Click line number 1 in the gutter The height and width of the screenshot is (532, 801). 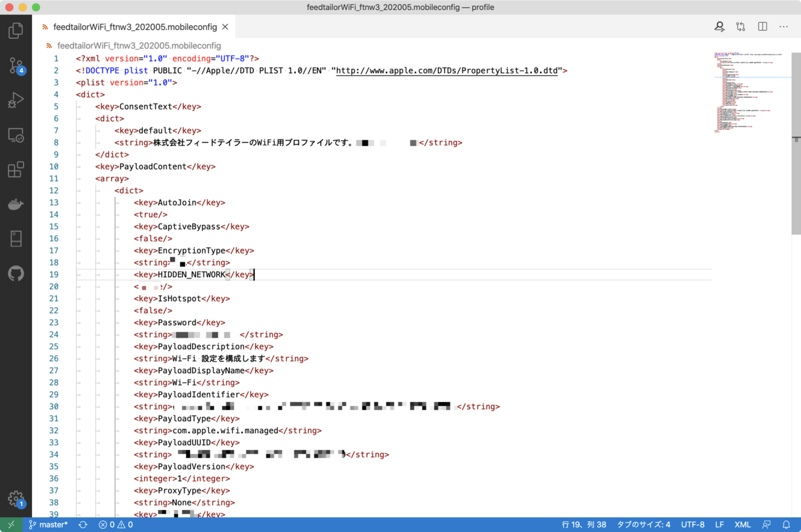click(x=56, y=58)
